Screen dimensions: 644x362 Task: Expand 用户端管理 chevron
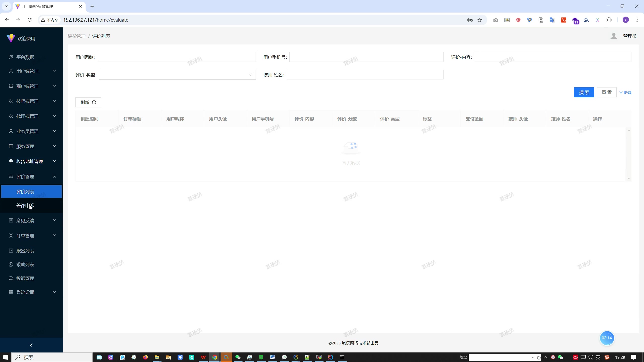coord(55,71)
